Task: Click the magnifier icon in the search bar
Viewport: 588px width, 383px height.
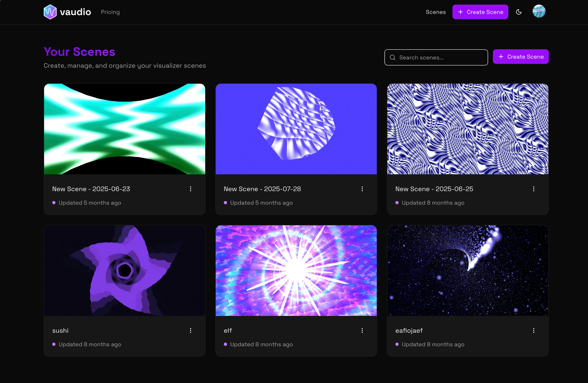Action: 393,57
